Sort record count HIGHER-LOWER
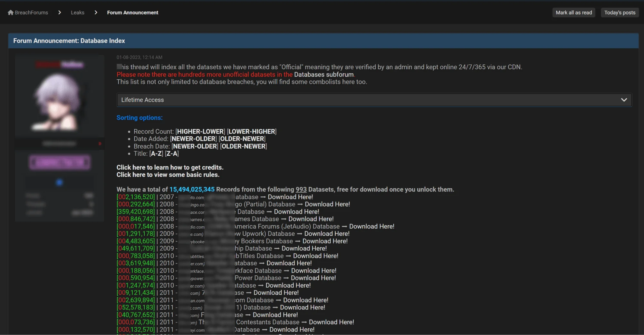 click(200, 132)
